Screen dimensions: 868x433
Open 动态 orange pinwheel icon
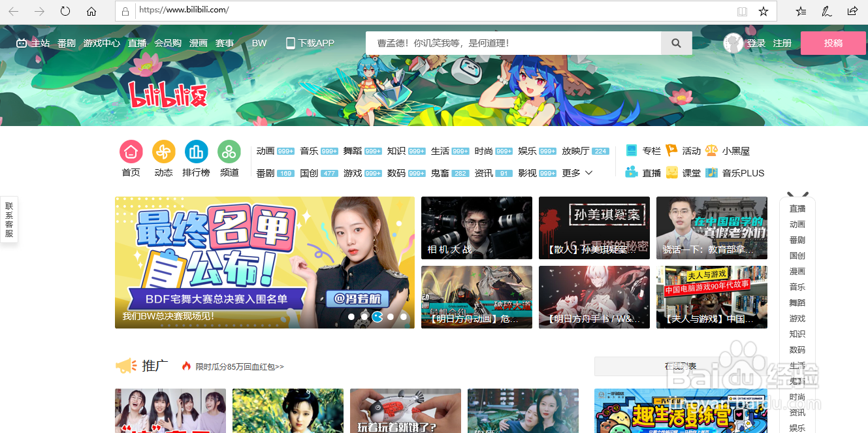(x=164, y=152)
